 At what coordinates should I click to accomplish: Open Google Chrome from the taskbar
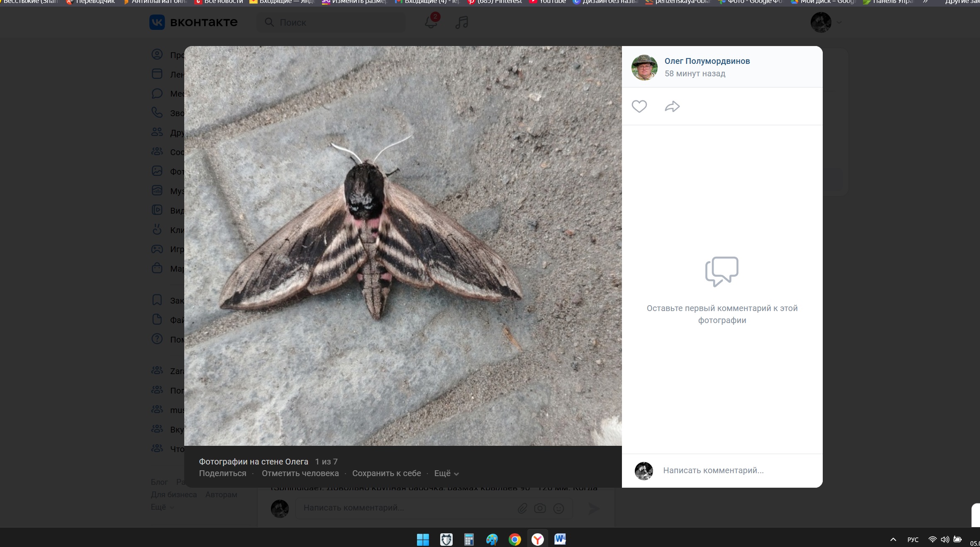coord(514,539)
